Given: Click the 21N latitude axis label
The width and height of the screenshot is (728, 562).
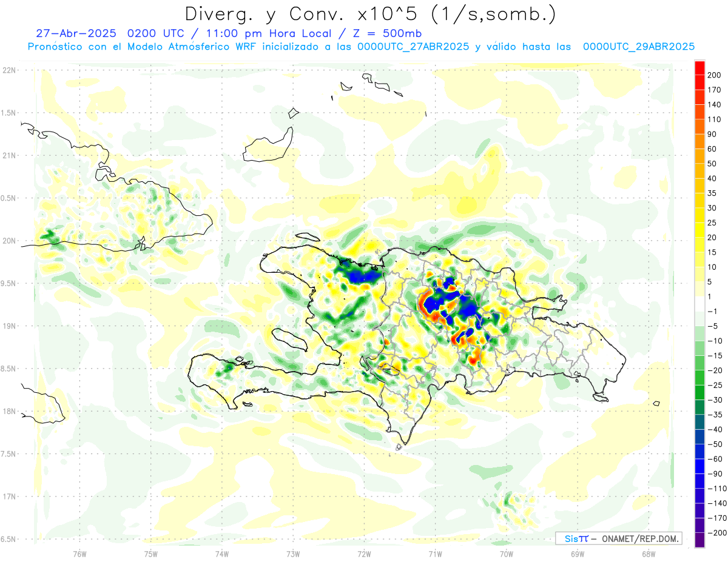Looking at the screenshot, I should point(8,156).
